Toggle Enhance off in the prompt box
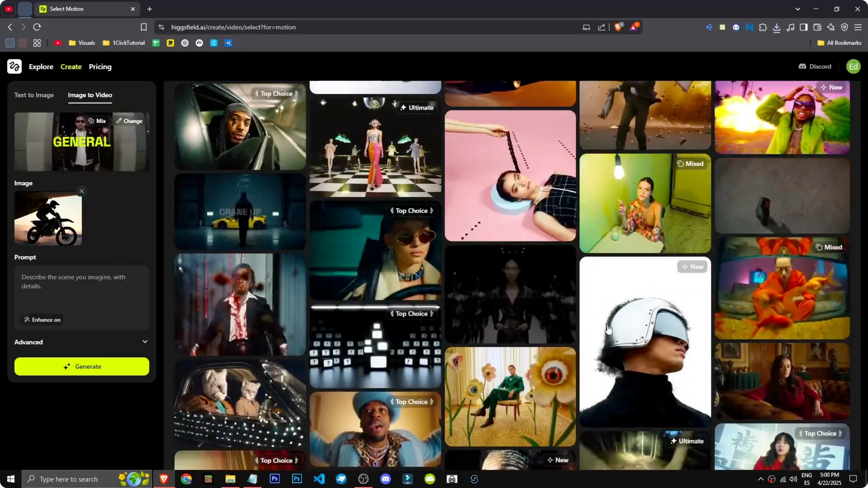The image size is (868, 488). (x=42, y=319)
